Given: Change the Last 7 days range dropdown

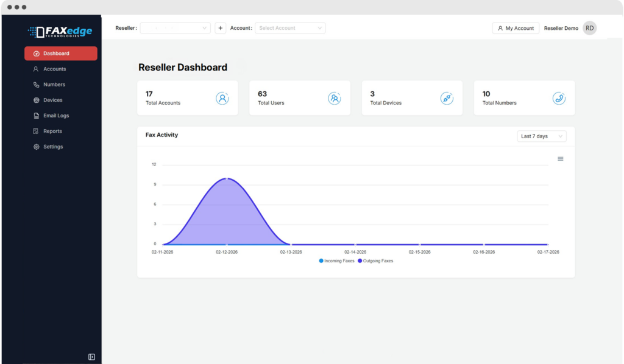Looking at the screenshot, I should tap(542, 136).
